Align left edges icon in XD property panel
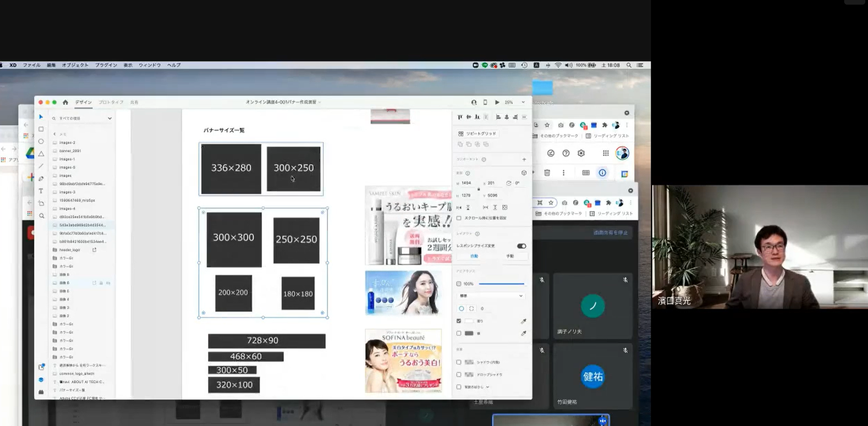Viewport: 868px width, 426px height. (498, 117)
